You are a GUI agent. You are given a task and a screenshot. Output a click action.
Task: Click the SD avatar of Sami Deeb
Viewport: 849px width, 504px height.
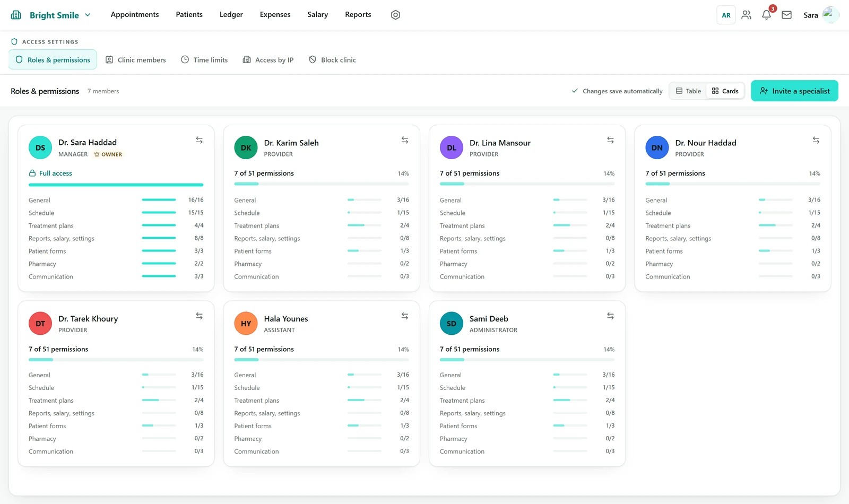[452, 323]
